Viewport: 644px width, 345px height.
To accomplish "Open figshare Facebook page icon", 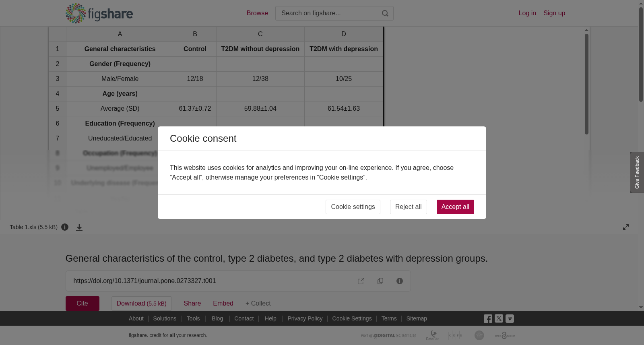I will (488, 318).
